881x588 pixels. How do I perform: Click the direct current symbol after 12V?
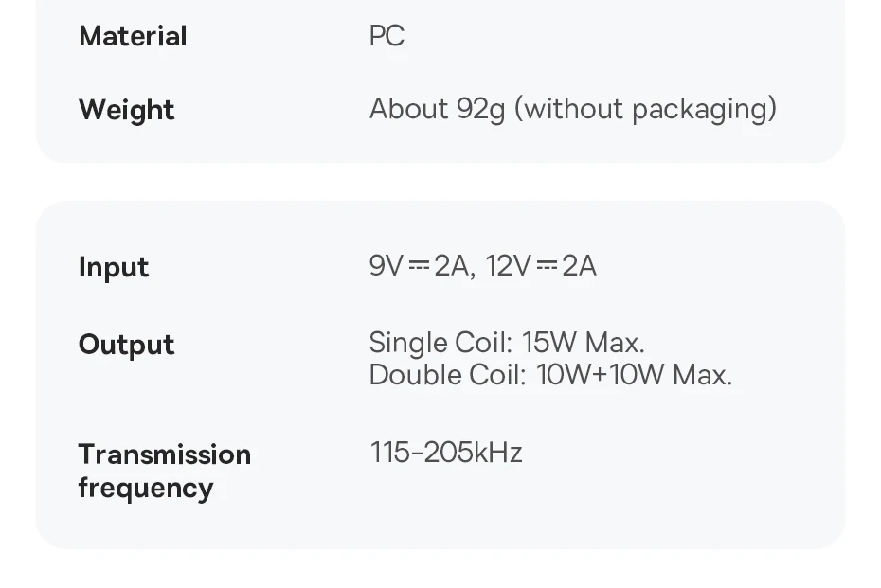(547, 266)
